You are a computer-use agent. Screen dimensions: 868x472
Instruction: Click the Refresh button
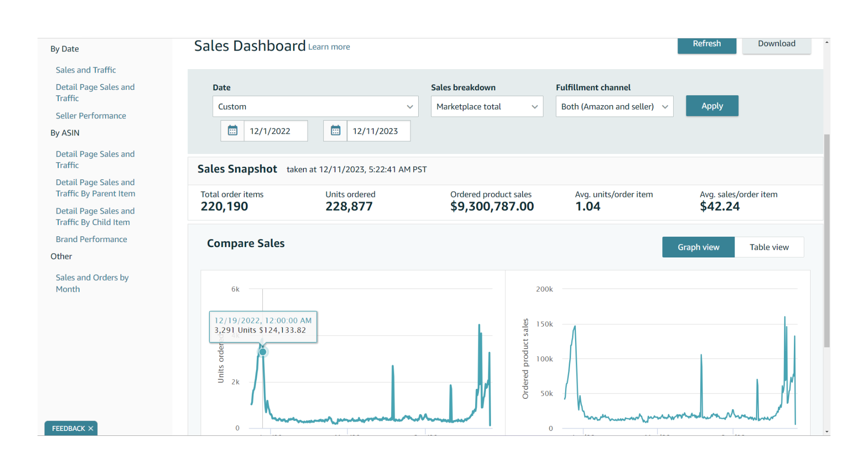(x=707, y=45)
